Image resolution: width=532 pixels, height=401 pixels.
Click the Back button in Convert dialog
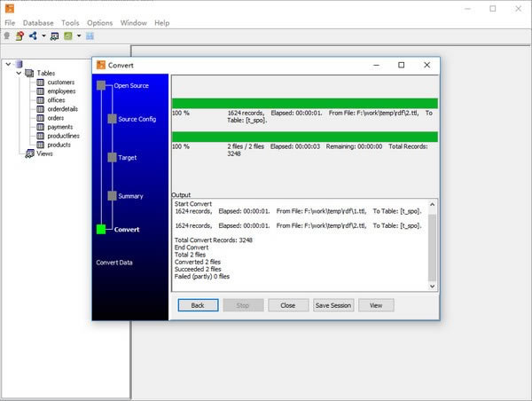point(198,305)
